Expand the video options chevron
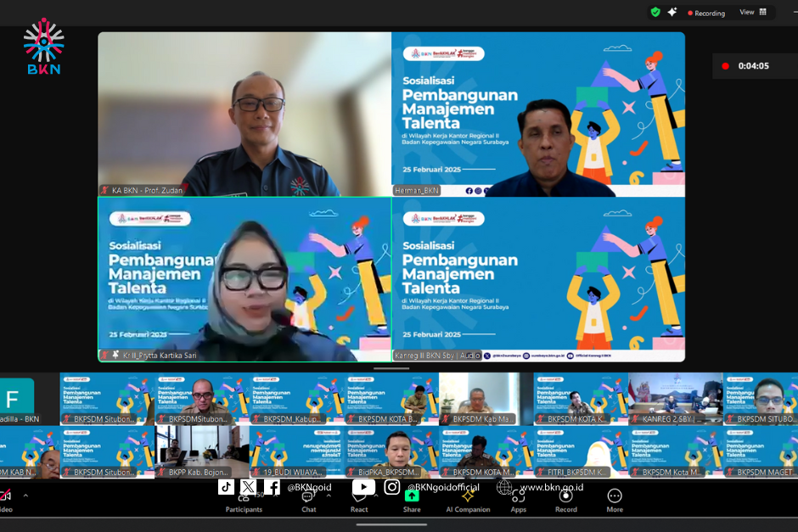The height and width of the screenshot is (532, 798). tap(25, 496)
